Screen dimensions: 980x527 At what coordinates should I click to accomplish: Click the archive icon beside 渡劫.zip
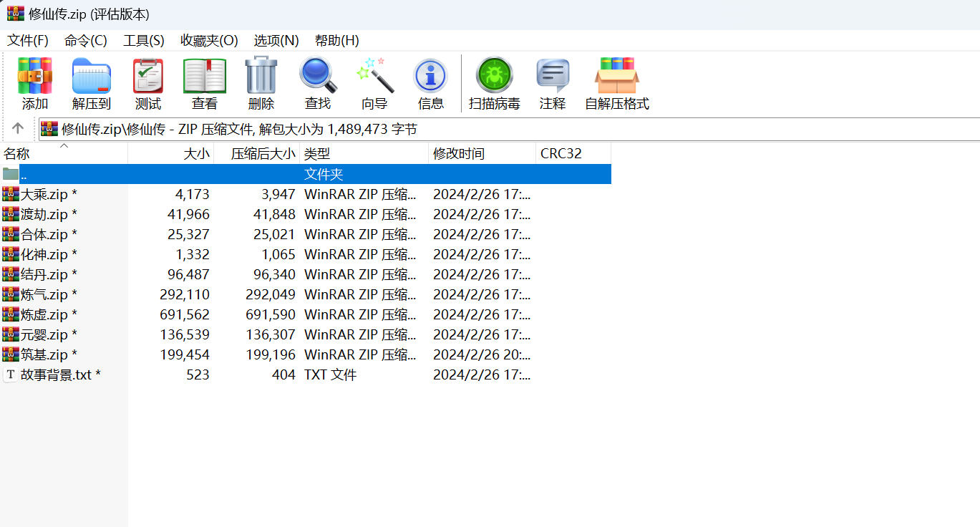coord(10,214)
